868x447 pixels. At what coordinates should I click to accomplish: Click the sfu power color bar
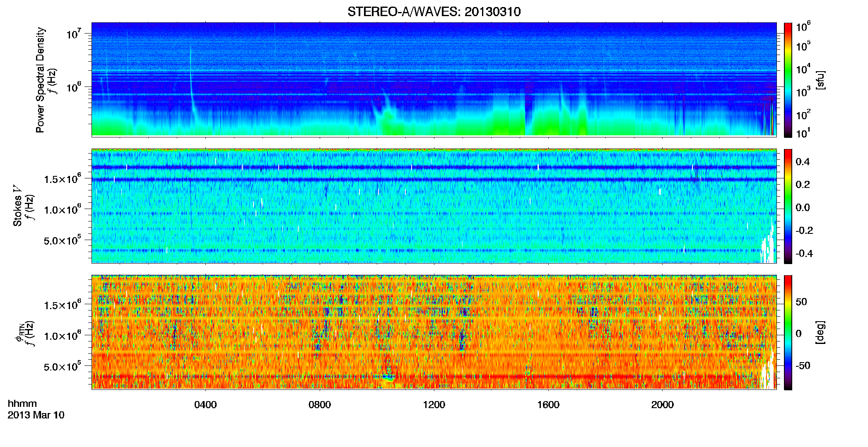788,80
